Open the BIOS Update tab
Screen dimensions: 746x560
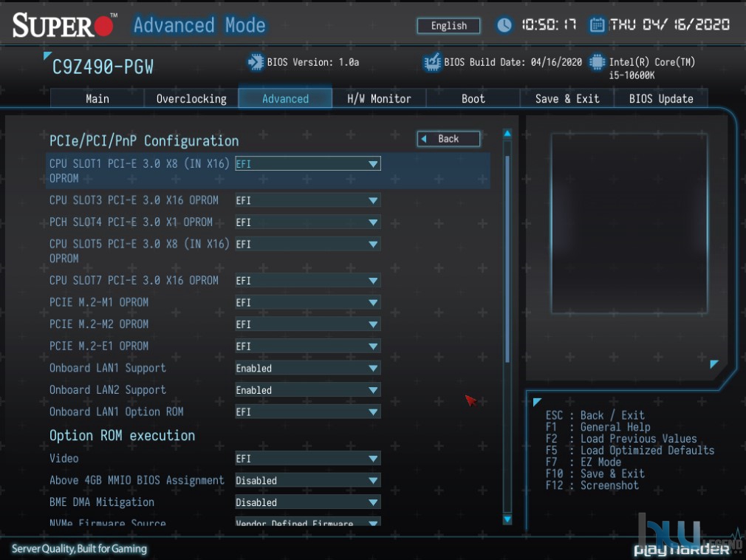coord(661,98)
